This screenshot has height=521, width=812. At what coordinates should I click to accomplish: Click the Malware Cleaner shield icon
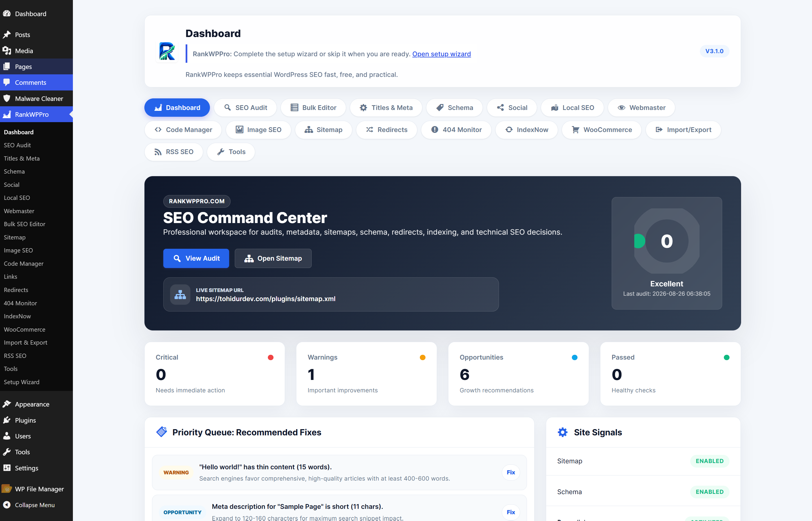click(x=7, y=98)
